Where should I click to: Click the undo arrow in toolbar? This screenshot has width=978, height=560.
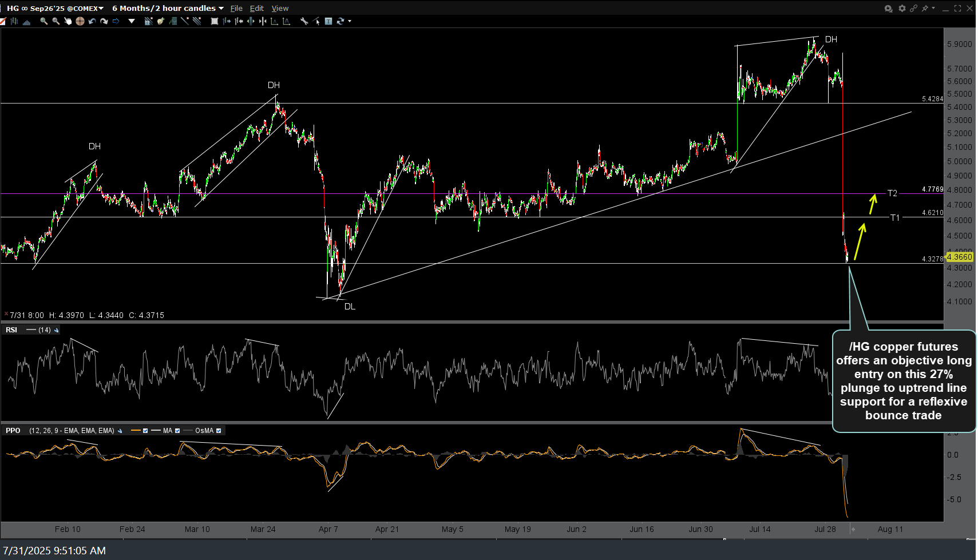(92, 21)
